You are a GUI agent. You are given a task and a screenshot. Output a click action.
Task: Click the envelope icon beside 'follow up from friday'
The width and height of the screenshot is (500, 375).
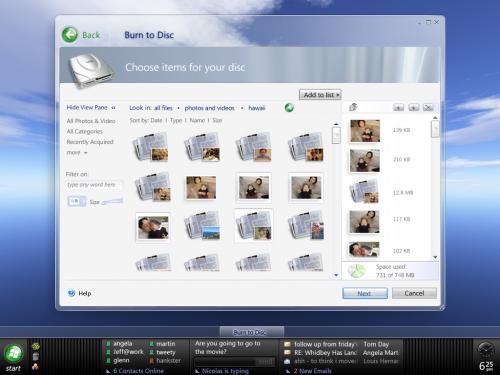tap(287, 344)
